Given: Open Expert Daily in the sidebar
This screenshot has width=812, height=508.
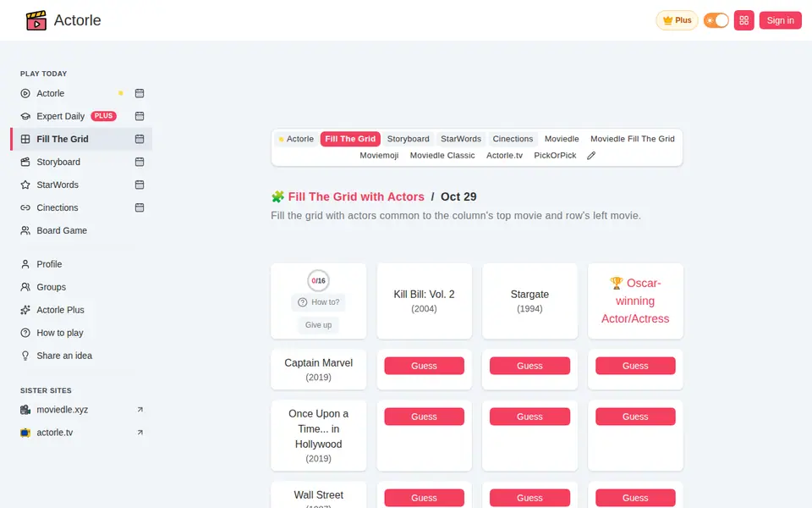Looking at the screenshot, I should coord(61,116).
